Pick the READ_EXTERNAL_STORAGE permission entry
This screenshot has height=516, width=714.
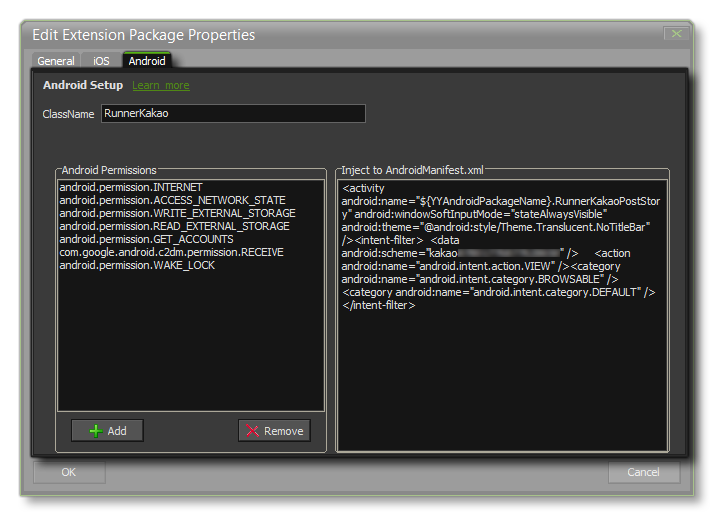(174, 227)
